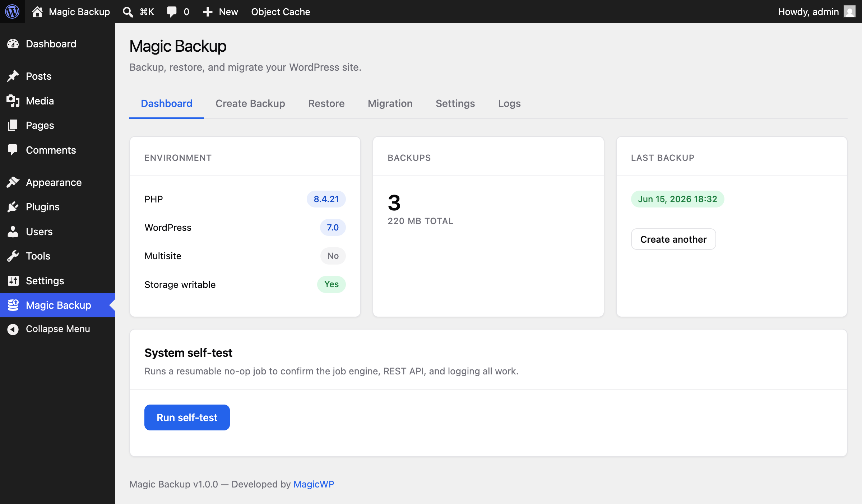
Task: Run the system self-test
Action: point(187,417)
